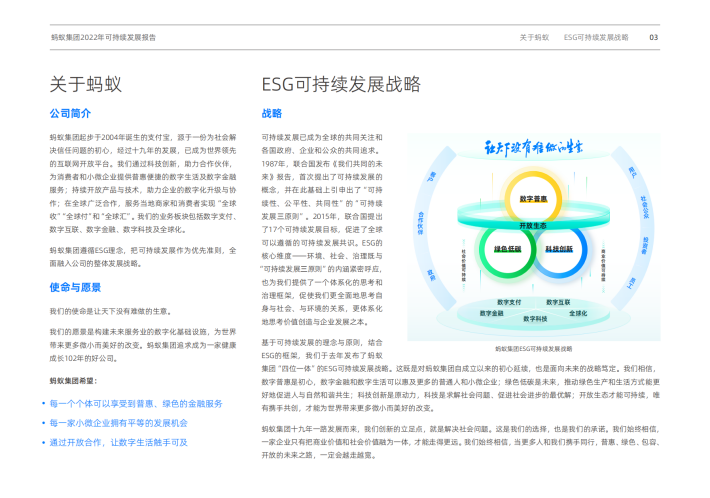Screen dimensions: 710x498
Task: Click the green '绿色低碳' circle
Action: [x=508, y=249]
